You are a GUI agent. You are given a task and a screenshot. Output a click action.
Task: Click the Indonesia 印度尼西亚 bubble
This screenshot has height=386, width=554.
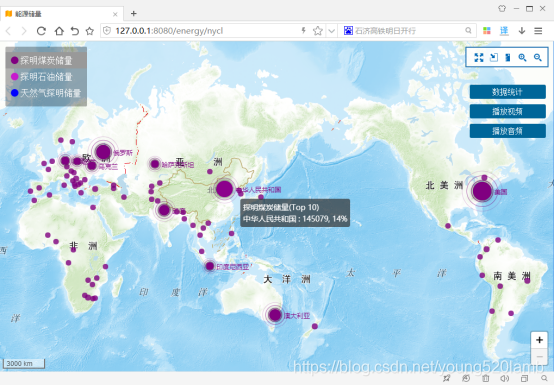pos(210,266)
